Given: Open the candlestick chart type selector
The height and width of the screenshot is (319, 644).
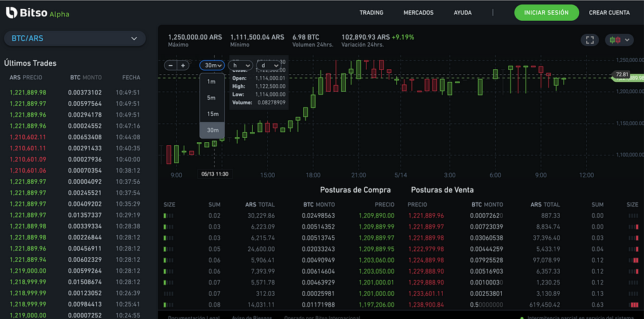Looking at the screenshot, I should [619, 40].
